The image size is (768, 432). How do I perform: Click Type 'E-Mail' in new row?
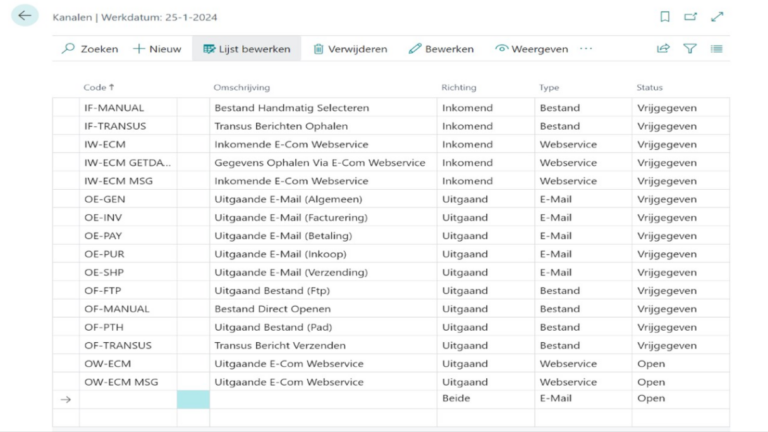(555, 398)
